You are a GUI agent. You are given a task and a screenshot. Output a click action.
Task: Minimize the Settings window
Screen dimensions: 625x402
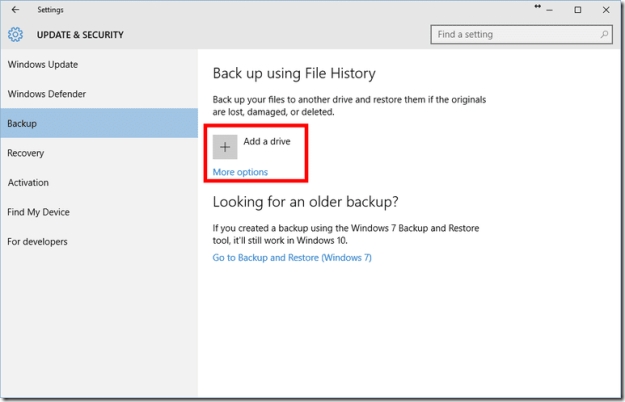(550, 10)
